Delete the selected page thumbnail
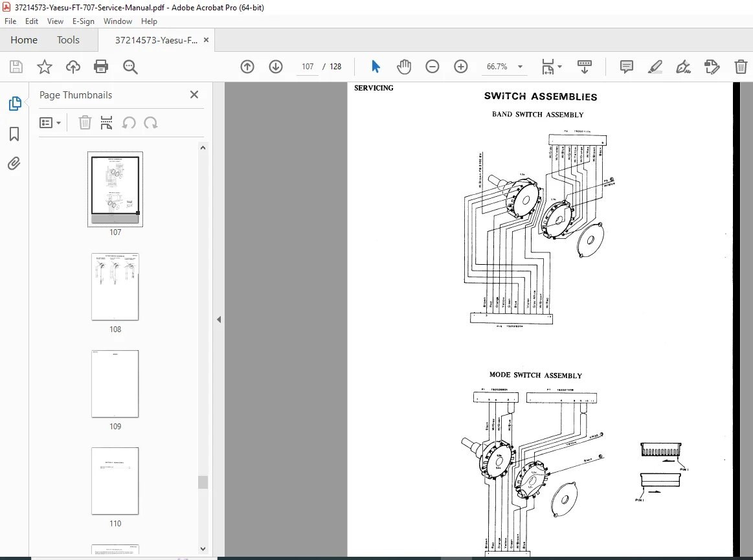Screen dimensions: 753x560 click(85, 122)
